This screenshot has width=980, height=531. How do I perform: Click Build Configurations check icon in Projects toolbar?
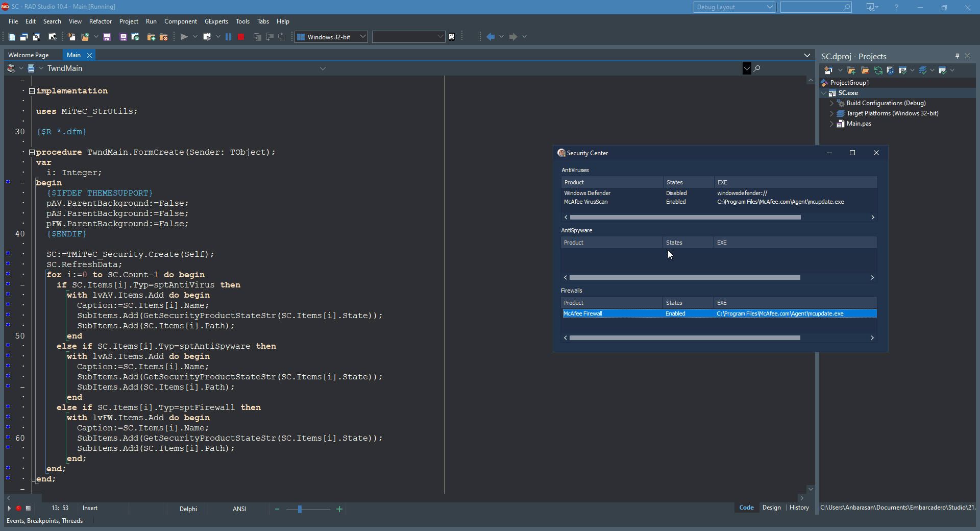[903, 70]
